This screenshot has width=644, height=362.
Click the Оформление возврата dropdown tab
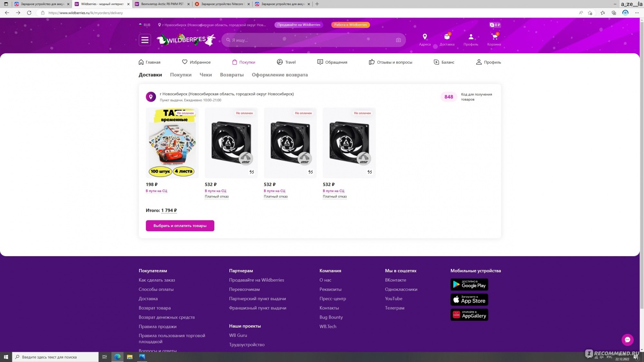point(279,74)
